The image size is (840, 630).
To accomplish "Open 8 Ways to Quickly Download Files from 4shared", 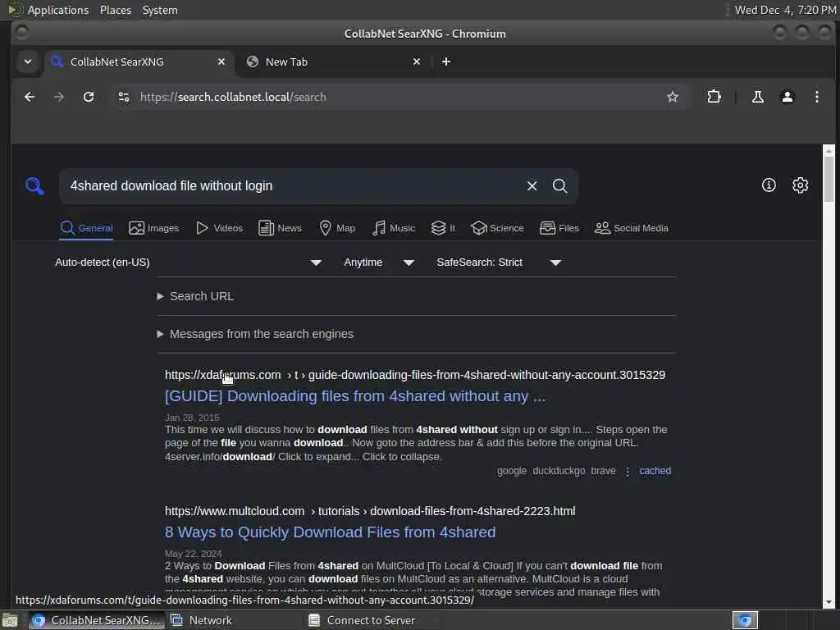I will pos(330,532).
